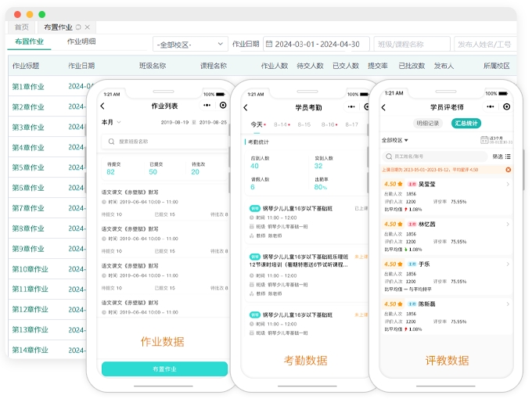The image size is (532, 399).
Task: Click 员工姓名/账号 search field in phone
Action: [x=435, y=156]
